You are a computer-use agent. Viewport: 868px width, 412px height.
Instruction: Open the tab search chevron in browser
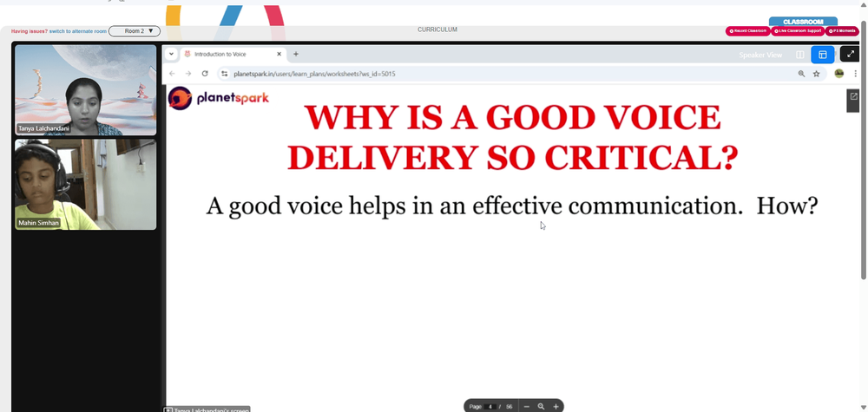pyautogui.click(x=172, y=54)
